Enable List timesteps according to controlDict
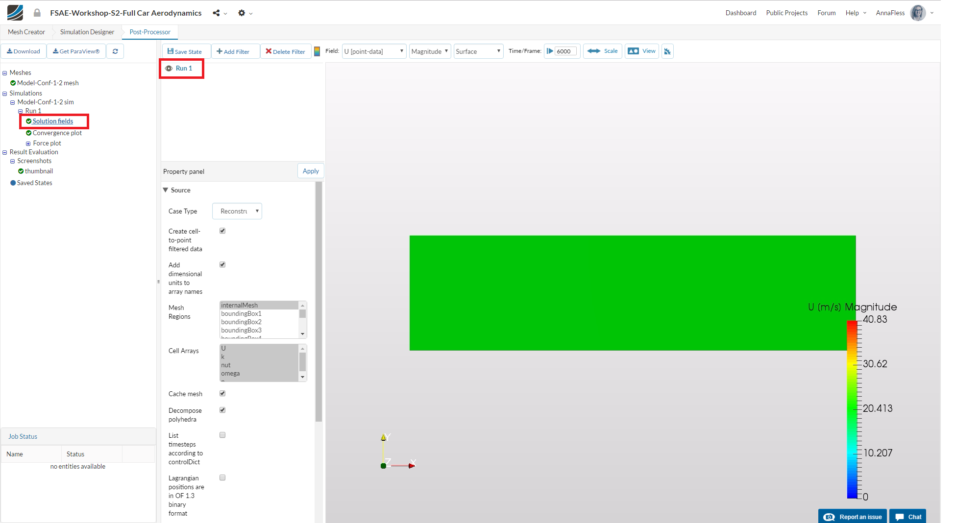This screenshot has height=523, width=980. click(x=222, y=435)
